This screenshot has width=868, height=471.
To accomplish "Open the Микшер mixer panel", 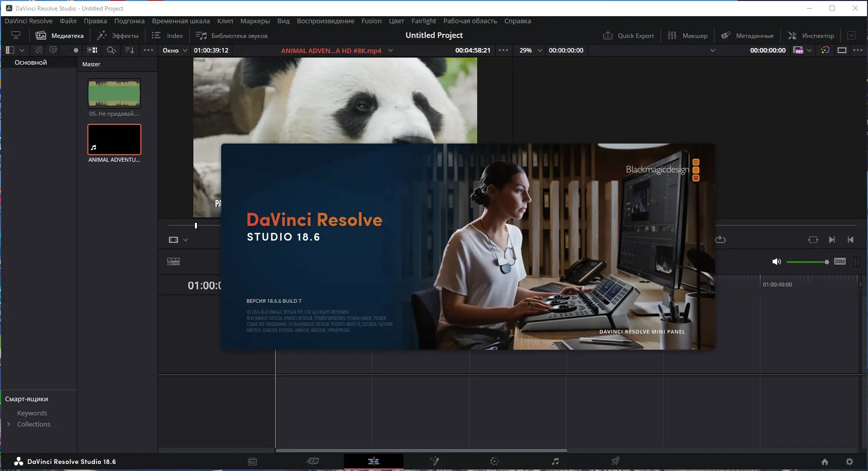I will 688,36.
